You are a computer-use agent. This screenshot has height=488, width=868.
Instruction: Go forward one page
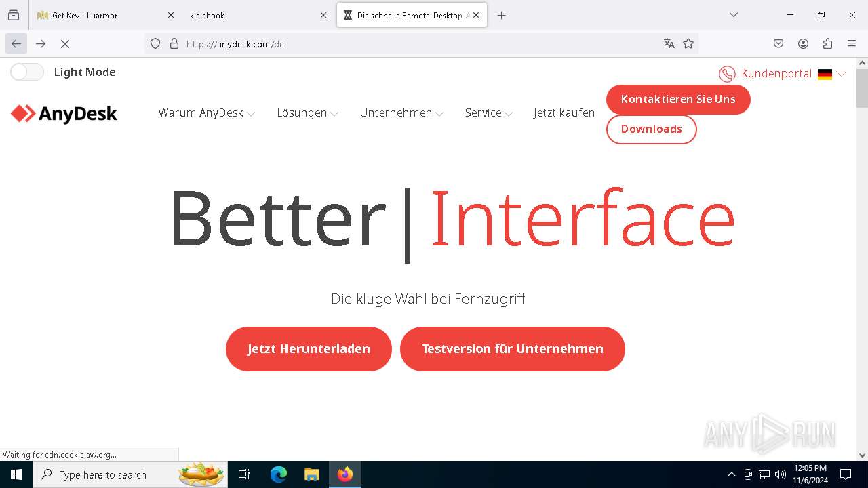tap(41, 43)
